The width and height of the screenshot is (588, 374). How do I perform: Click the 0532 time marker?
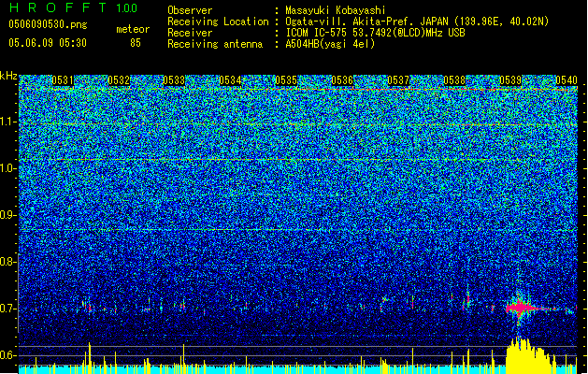(119, 80)
